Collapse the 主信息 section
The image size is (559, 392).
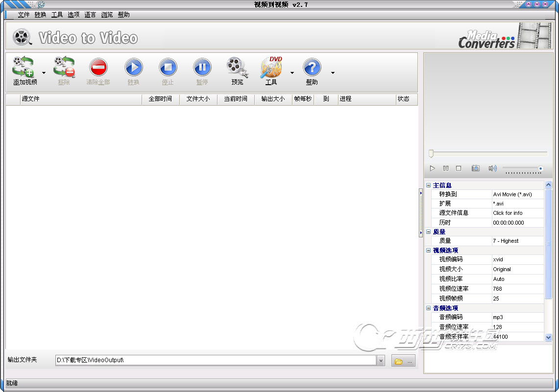(x=429, y=185)
